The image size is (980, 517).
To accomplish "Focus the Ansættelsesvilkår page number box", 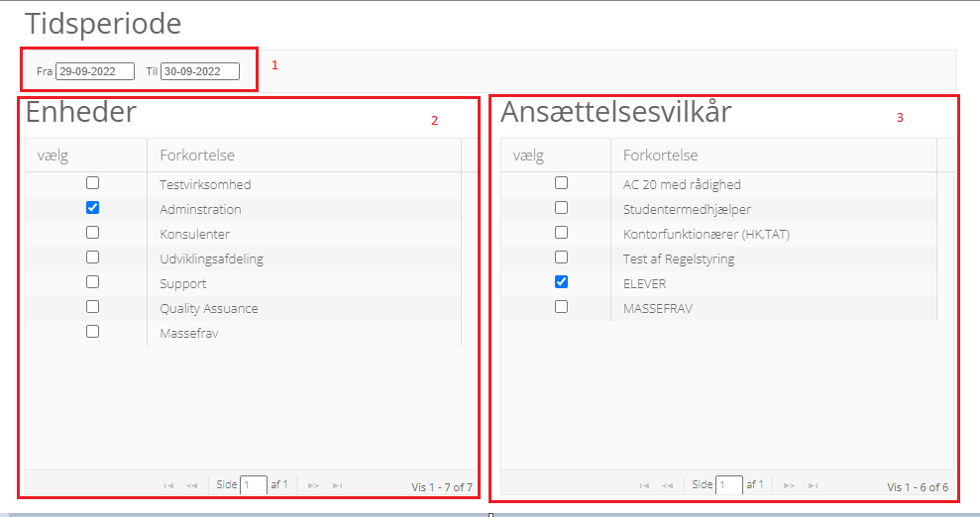I will 729,485.
